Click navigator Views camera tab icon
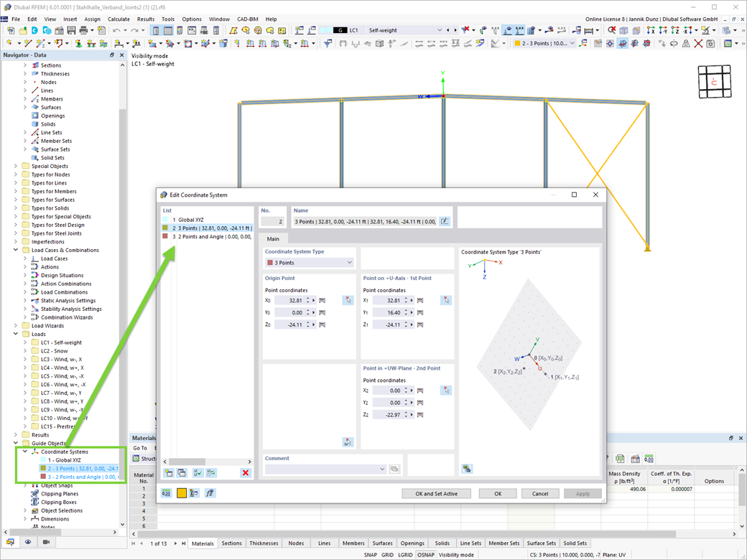747x560 pixels. [x=46, y=542]
